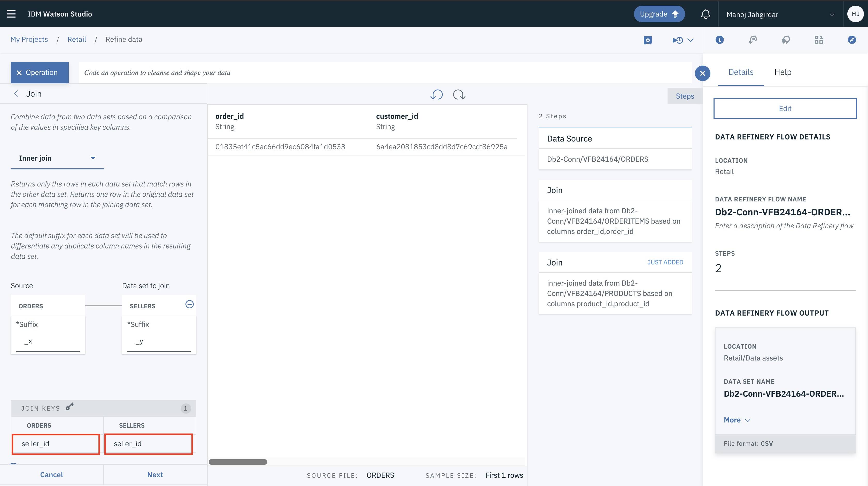Image resolution: width=868 pixels, height=486 pixels.
Task: Click the flow description placeholder text
Action: point(784,226)
